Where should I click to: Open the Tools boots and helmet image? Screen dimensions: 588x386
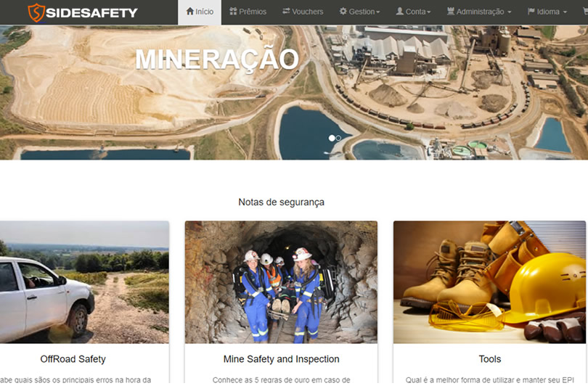click(x=489, y=282)
